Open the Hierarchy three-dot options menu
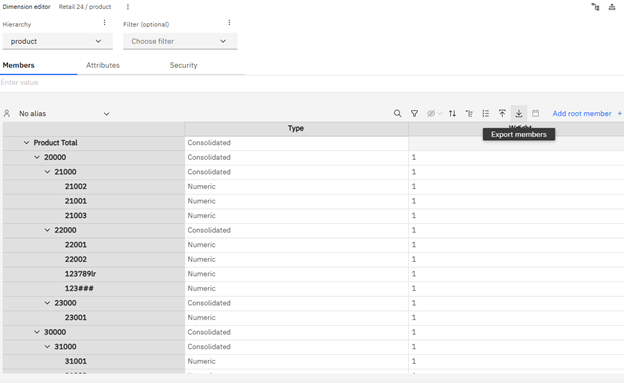This screenshot has width=624, height=385. [104, 23]
